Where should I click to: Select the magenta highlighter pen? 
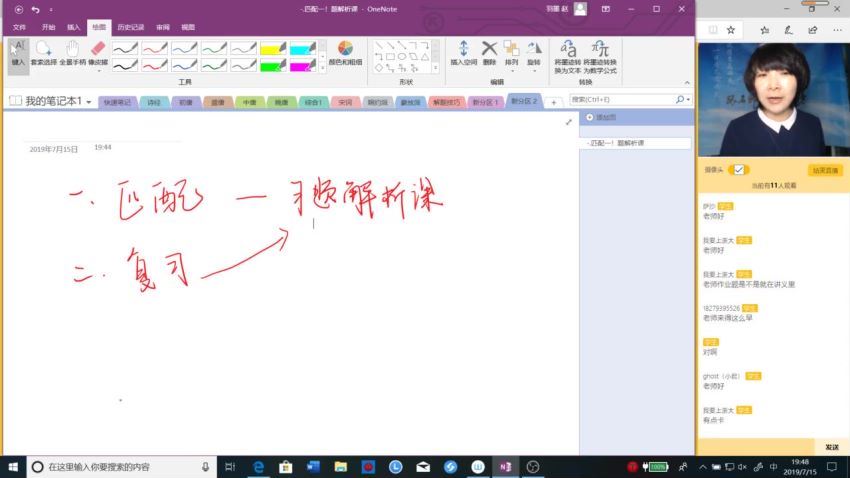click(x=302, y=66)
